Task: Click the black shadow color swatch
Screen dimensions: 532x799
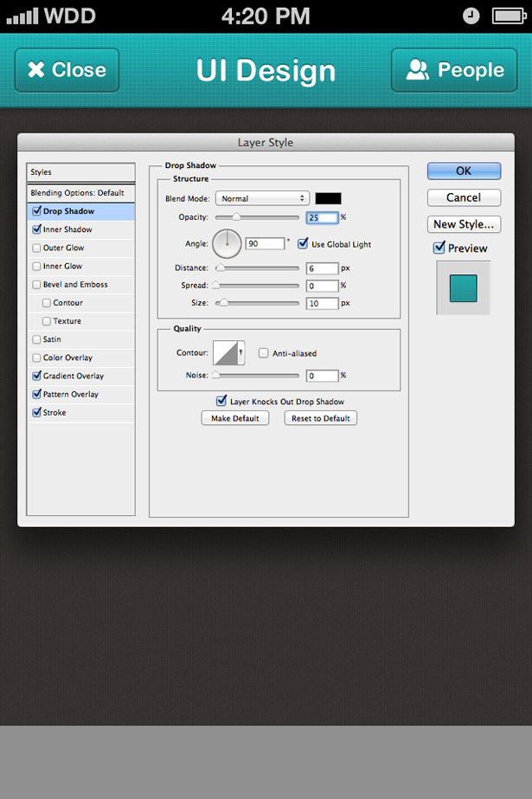Action: click(x=328, y=198)
